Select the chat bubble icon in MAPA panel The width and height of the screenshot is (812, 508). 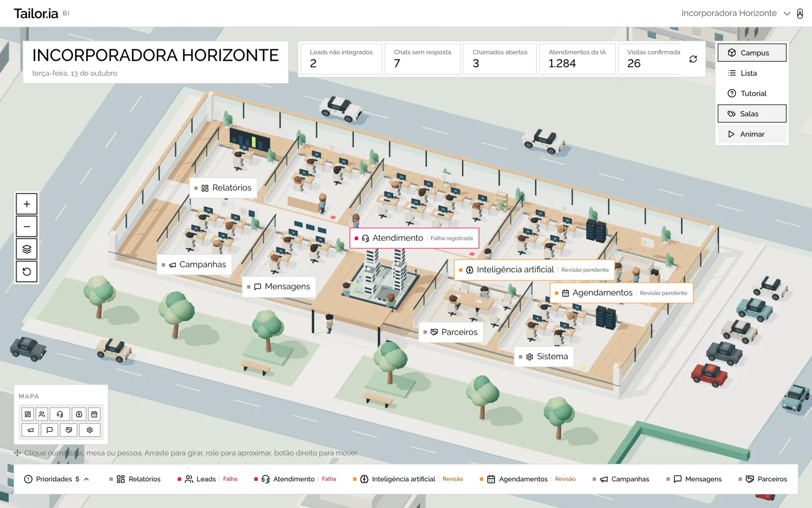(50, 430)
